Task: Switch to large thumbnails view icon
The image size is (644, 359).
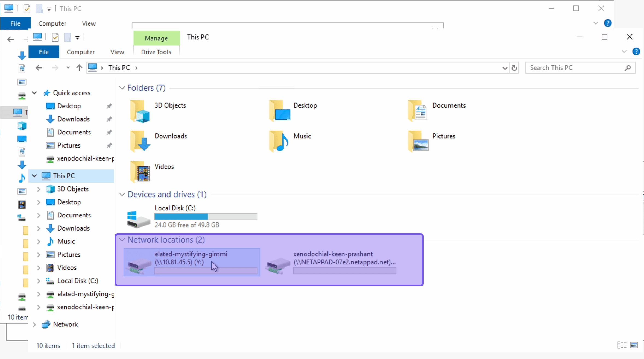Action: click(x=634, y=345)
